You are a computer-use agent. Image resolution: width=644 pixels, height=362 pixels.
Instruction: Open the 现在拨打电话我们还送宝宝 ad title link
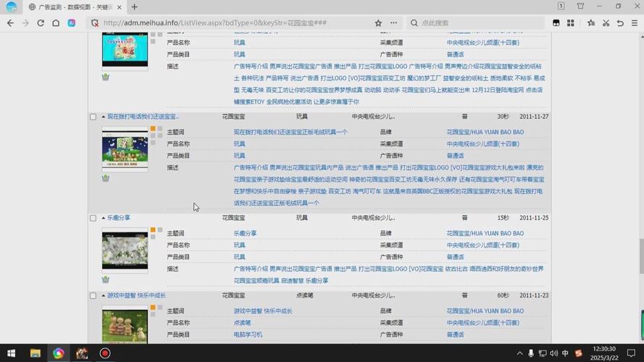(143, 117)
